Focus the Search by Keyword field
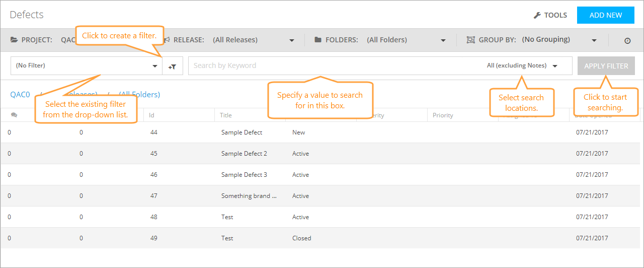This screenshot has width=644, height=268. coord(332,65)
